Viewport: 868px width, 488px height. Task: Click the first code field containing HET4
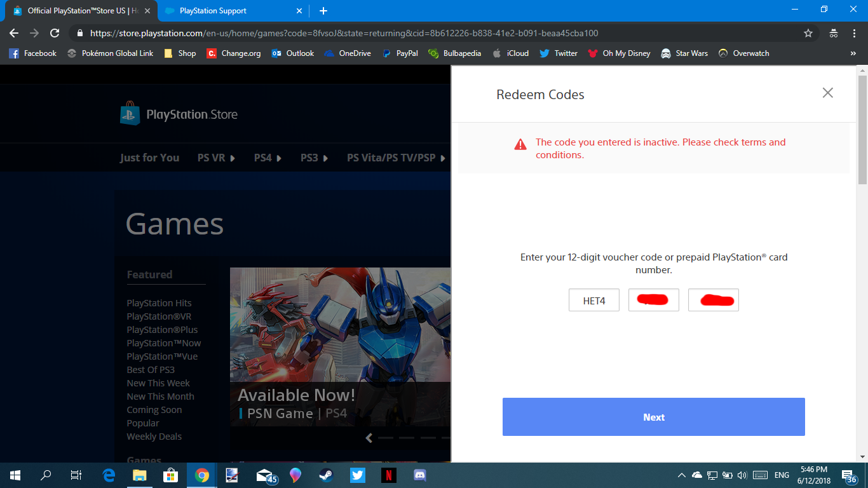coord(593,301)
